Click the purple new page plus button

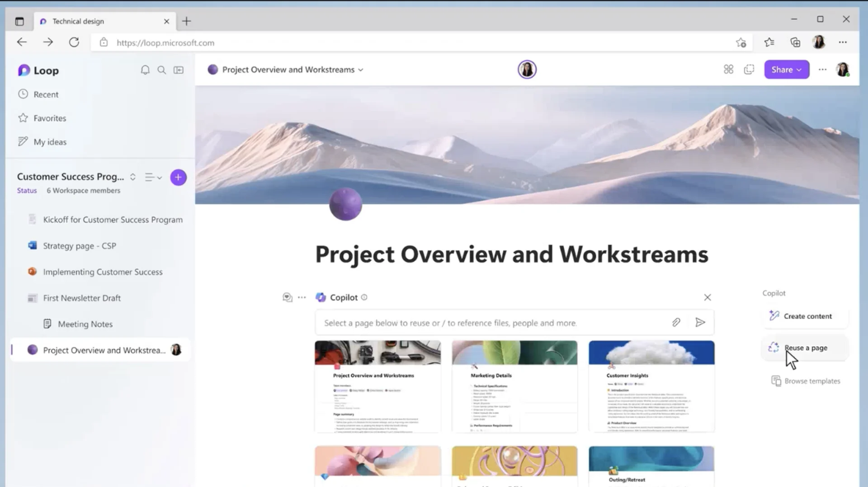point(178,177)
